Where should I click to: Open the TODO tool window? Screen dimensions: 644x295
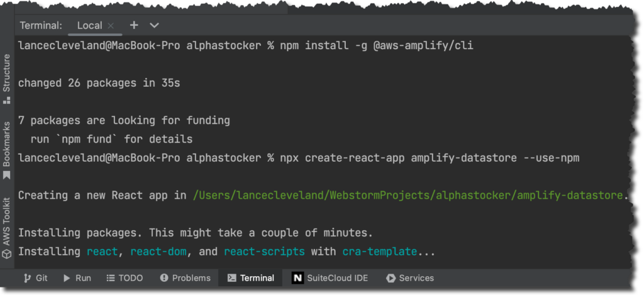pos(125,278)
